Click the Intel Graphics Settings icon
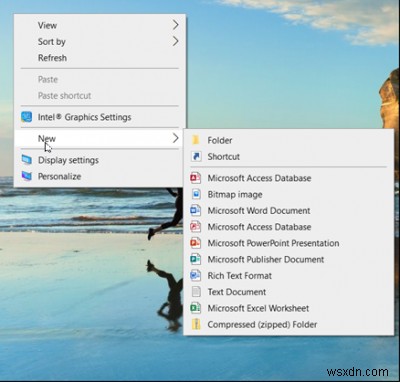 [x=27, y=117]
